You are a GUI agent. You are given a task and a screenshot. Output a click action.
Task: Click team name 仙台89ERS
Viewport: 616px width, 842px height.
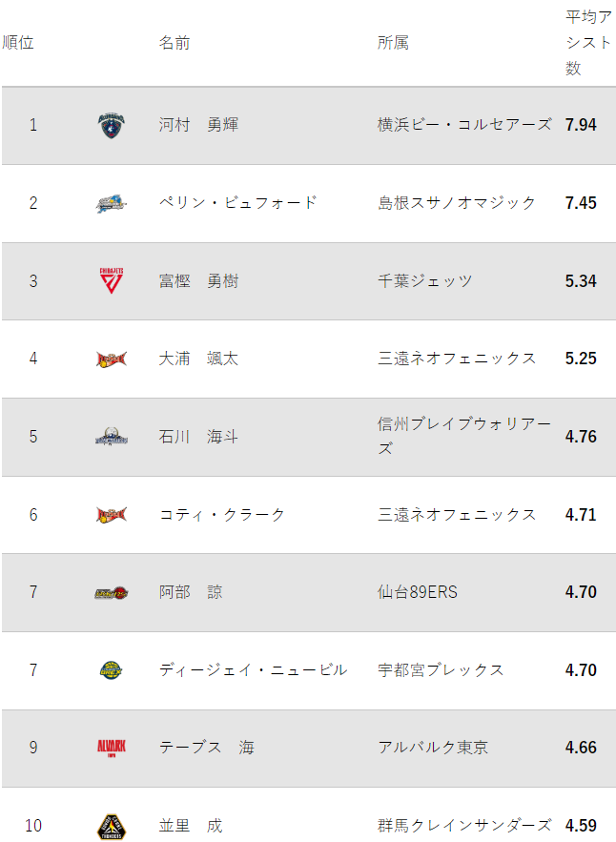tap(418, 592)
